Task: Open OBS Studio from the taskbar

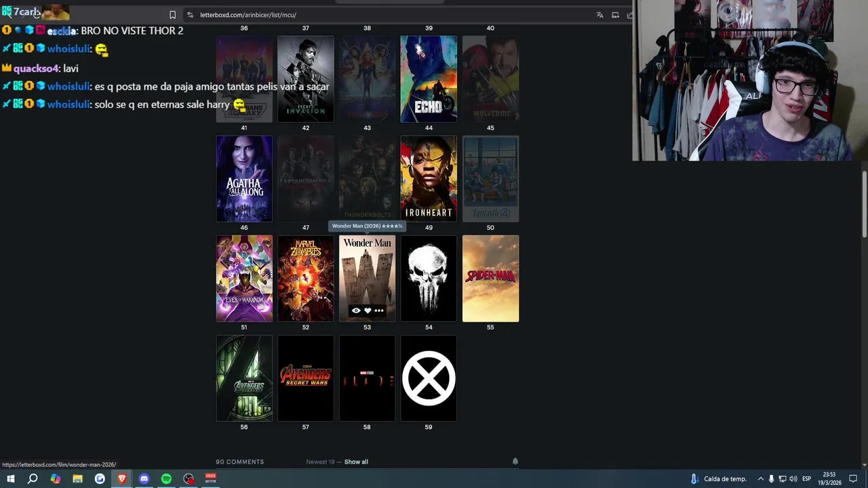Action: pos(189,479)
